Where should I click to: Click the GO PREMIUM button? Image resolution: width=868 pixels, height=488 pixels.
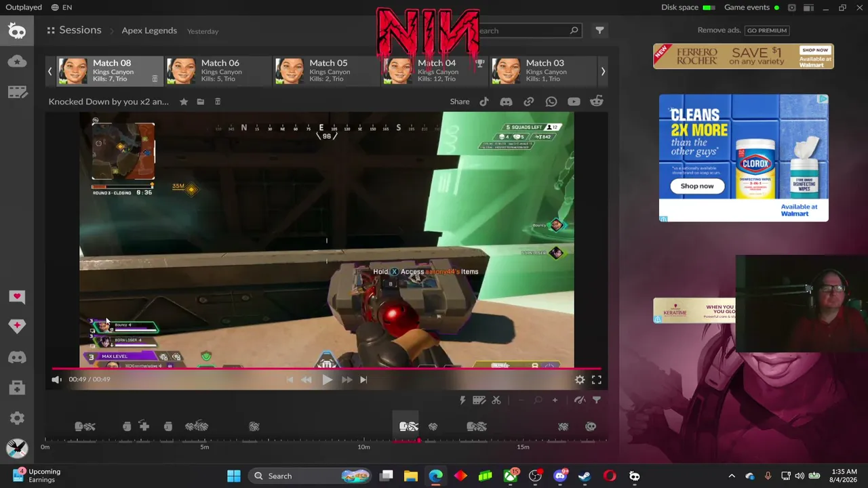pos(767,30)
